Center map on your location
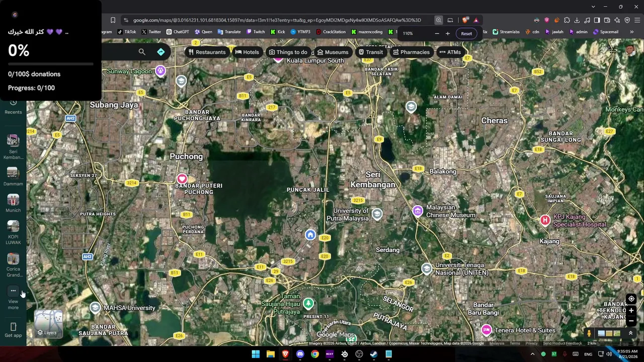 point(631,299)
